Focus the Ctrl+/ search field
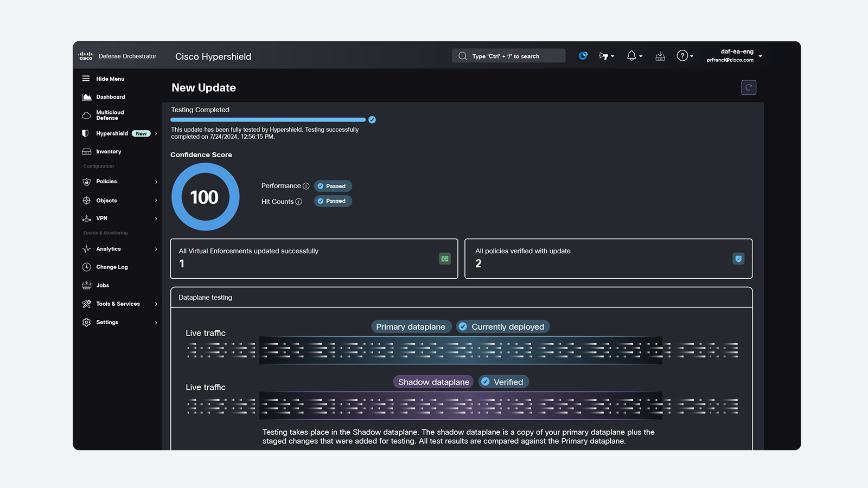868x488 pixels. click(x=509, y=56)
